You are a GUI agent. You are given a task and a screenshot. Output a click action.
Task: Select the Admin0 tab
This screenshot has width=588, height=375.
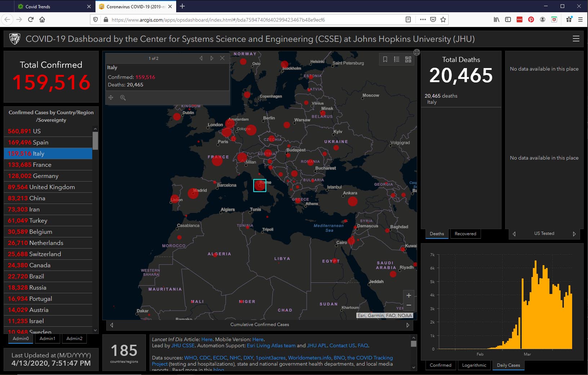pos(21,339)
